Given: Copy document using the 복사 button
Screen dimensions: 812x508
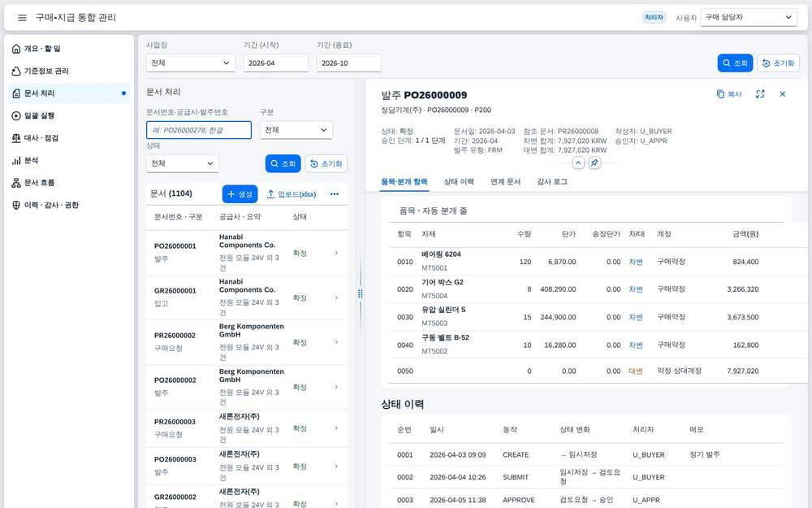Looking at the screenshot, I should [728, 93].
